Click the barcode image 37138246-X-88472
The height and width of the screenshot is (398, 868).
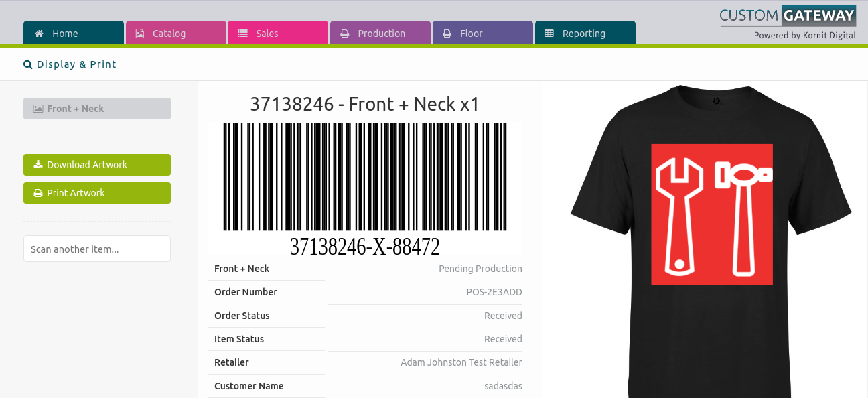coord(365,190)
